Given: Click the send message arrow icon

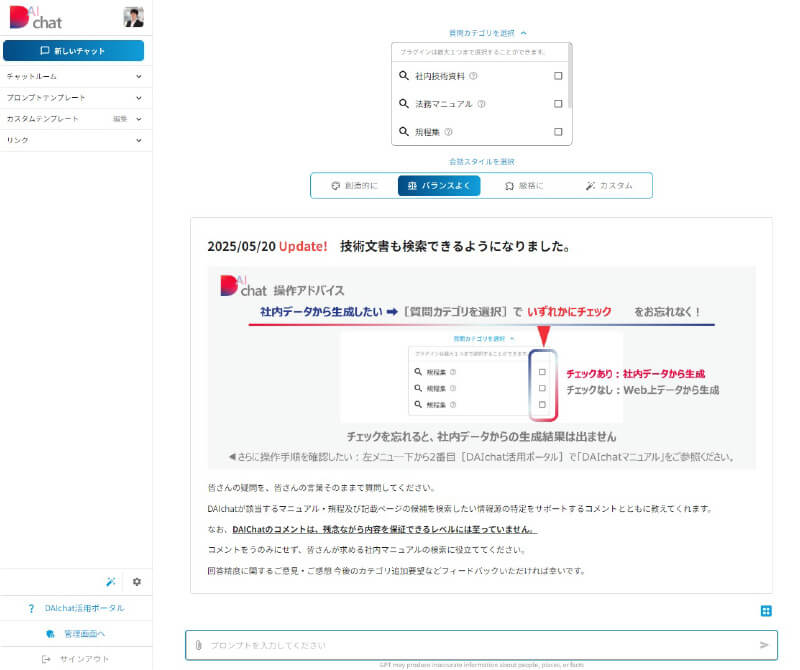Looking at the screenshot, I should click(x=765, y=645).
